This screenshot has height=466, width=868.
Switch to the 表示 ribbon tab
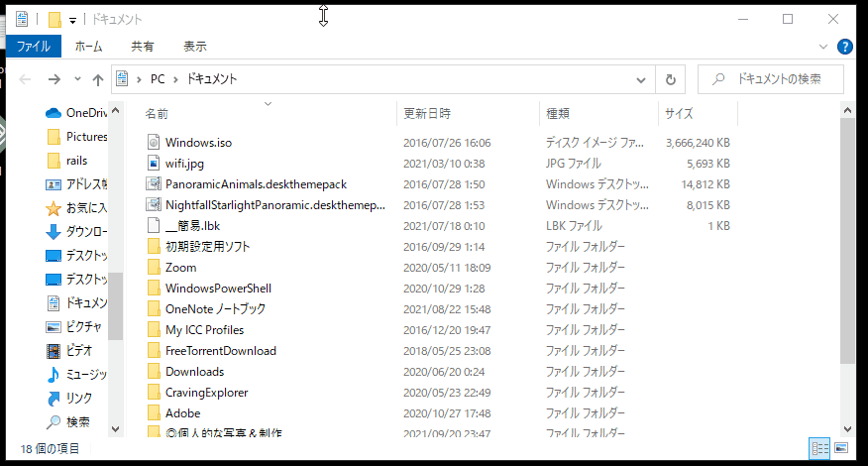click(195, 47)
